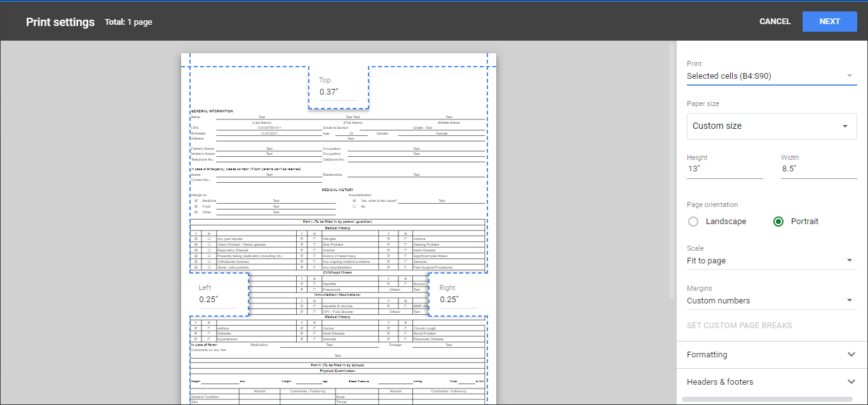
Task: Click the 'Total: 1 page' text
Action: 128,22
